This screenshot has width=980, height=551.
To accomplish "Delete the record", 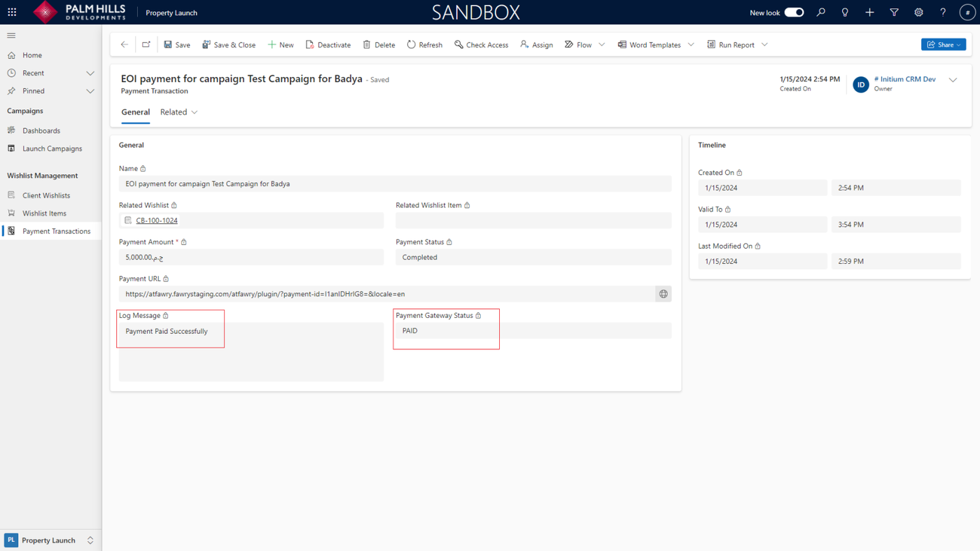I will (379, 45).
